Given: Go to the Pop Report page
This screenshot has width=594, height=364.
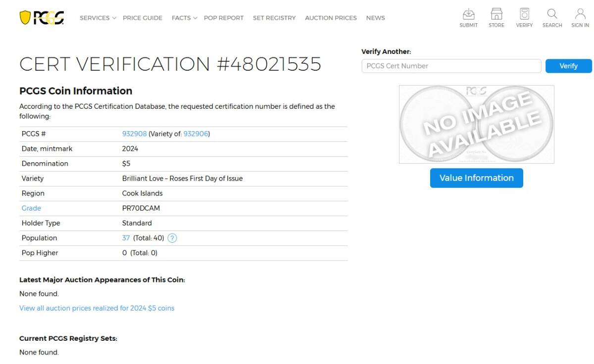Looking at the screenshot, I should [224, 18].
